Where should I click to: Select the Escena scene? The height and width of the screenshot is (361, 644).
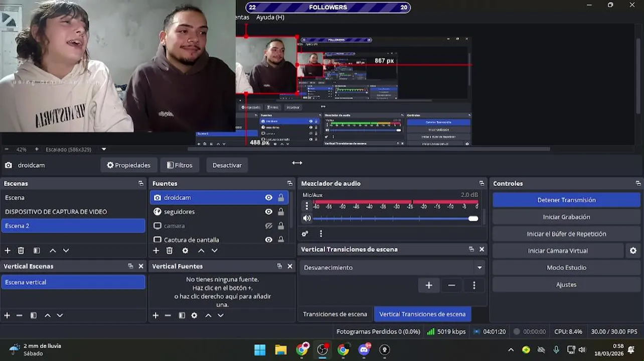click(x=73, y=198)
